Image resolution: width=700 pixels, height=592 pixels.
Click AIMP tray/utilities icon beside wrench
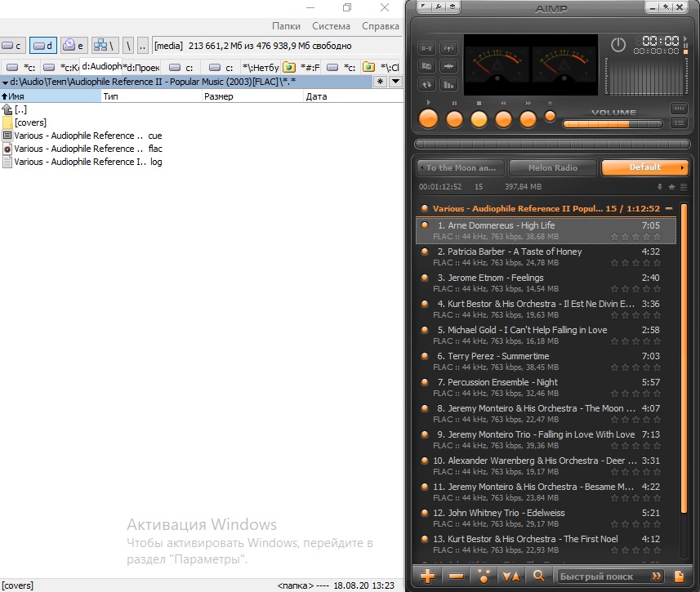tap(453, 7)
